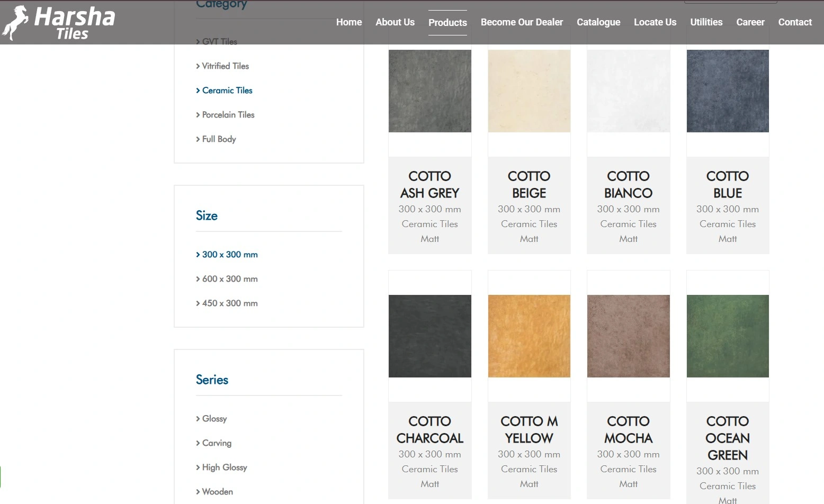Open the Home menu item
Image resolution: width=824 pixels, height=504 pixels.
349,22
